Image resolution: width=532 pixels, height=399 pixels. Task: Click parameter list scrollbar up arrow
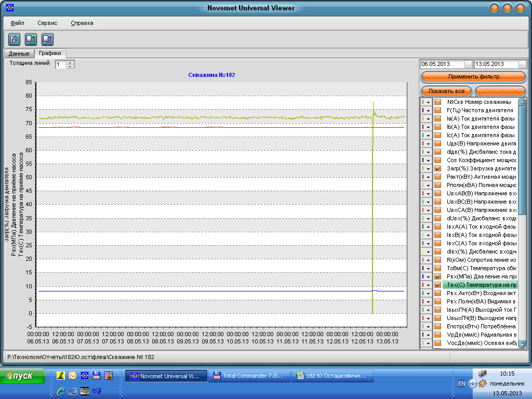[x=522, y=102]
